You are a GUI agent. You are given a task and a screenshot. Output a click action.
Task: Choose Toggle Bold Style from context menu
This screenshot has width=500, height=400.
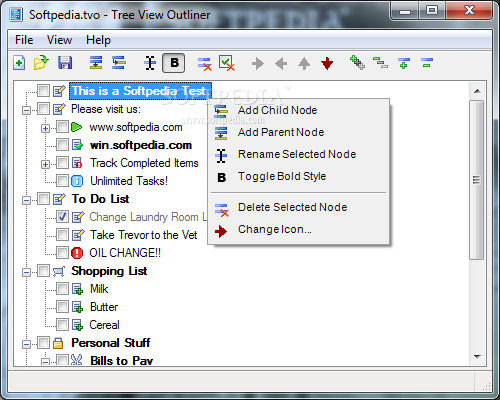coord(299,176)
